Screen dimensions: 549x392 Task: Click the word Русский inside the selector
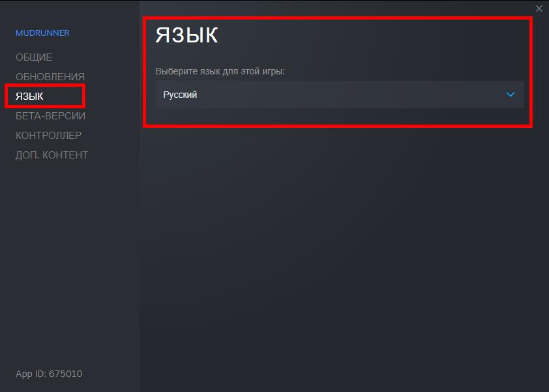(x=180, y=95)
